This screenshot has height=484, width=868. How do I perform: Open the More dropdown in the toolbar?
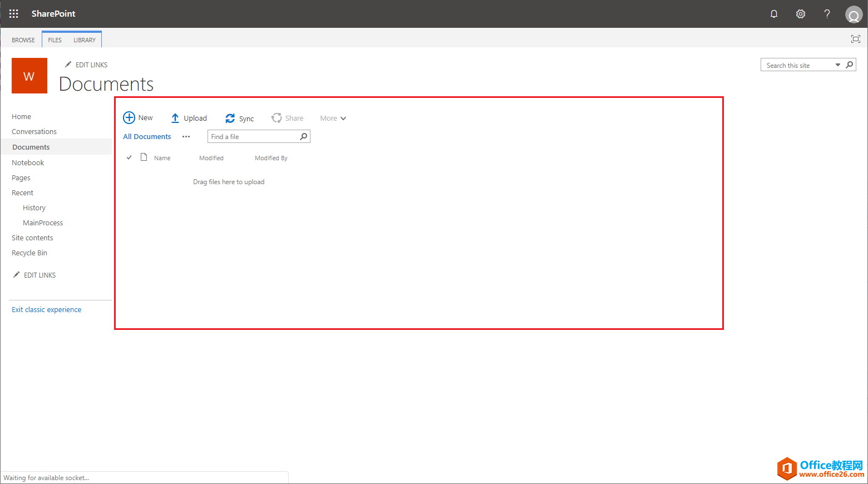pos(333,118)
